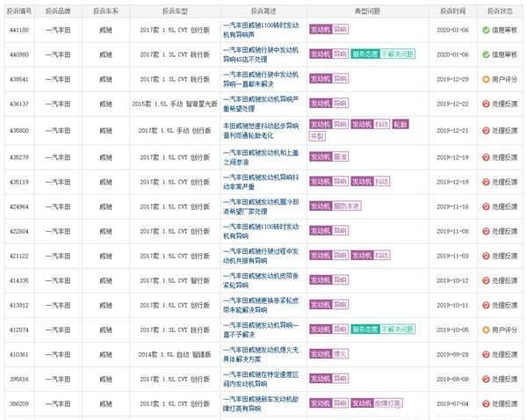The height and width of the screenshot is (420, 527).
Task: Select the 轮胎 tag in row 435800
Action: point(397,124)
